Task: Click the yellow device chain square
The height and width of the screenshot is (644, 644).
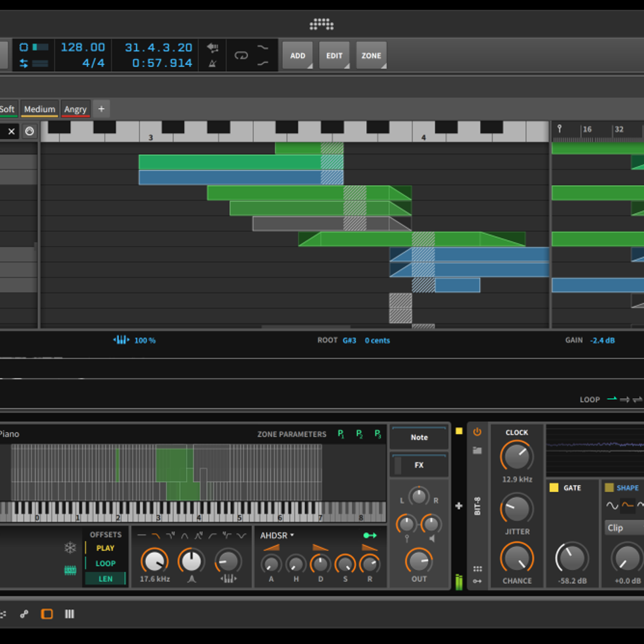Action: pyautogui.click(x=459, y=431)
